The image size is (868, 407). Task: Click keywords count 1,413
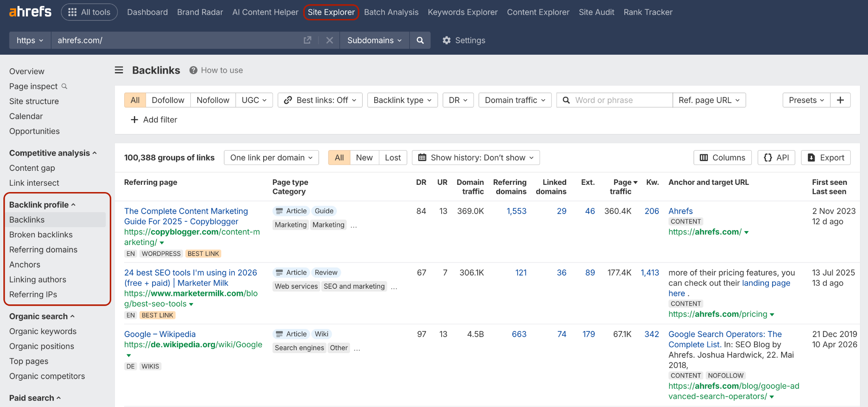(x=650, y=273)
